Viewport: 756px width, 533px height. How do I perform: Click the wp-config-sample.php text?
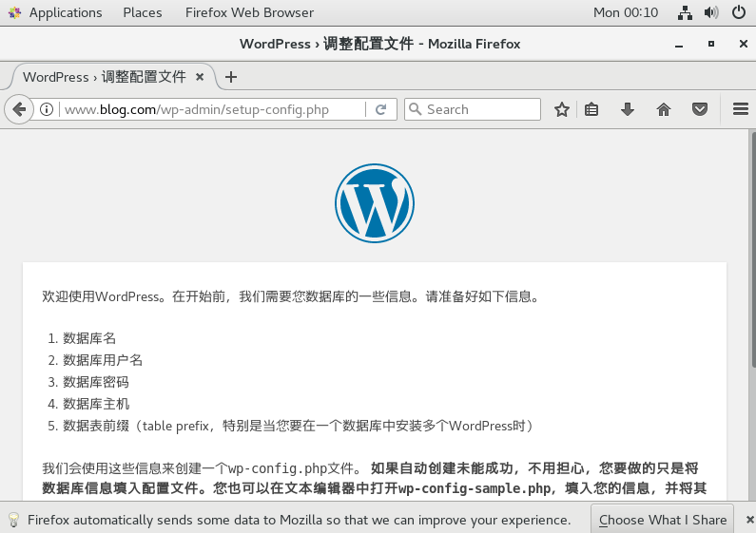click(475, 488)
